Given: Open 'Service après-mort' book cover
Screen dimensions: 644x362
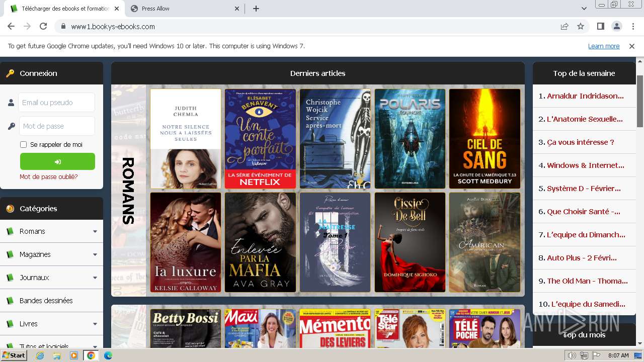Looking at the screenshot, I should (335, 139).
